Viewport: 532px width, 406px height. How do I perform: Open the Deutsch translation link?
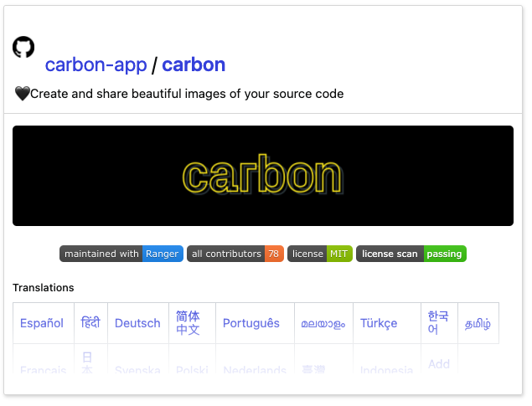[137, 323]
